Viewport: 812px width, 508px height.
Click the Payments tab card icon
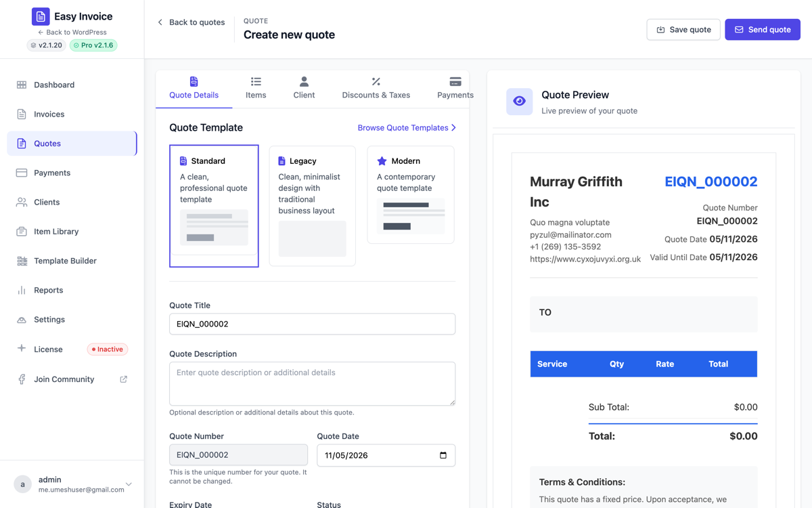[455, 81]
